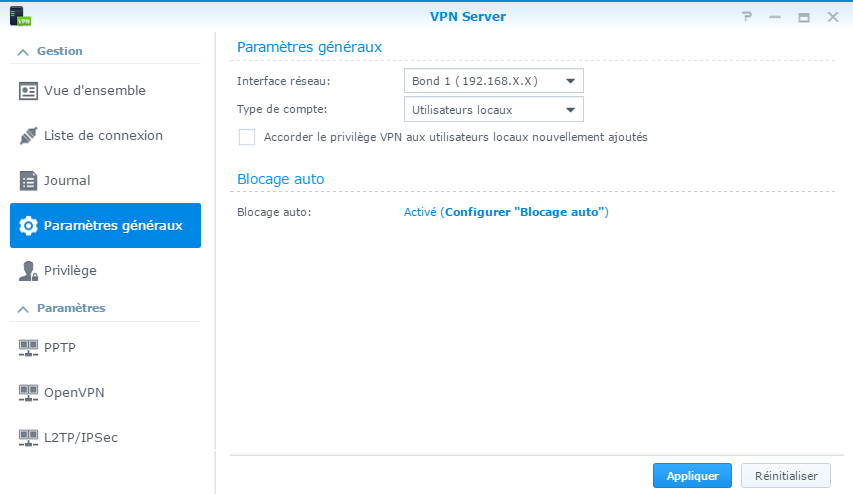Viewport: 853px width, 494px height.
Task: Open the help question mark icon
Action: (746, 17)
